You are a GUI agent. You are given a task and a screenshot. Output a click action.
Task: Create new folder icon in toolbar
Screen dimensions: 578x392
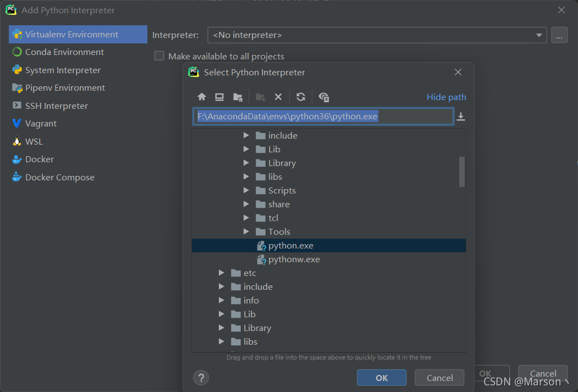coord(261,97)
